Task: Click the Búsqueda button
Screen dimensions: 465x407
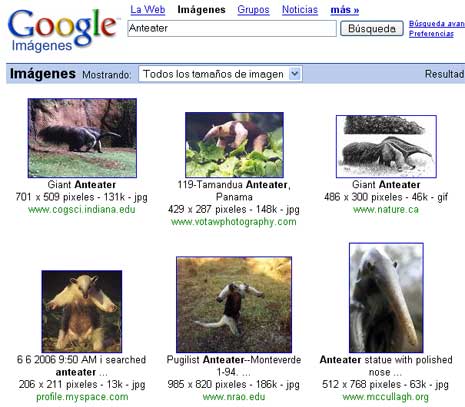Action: click(372, 29)
